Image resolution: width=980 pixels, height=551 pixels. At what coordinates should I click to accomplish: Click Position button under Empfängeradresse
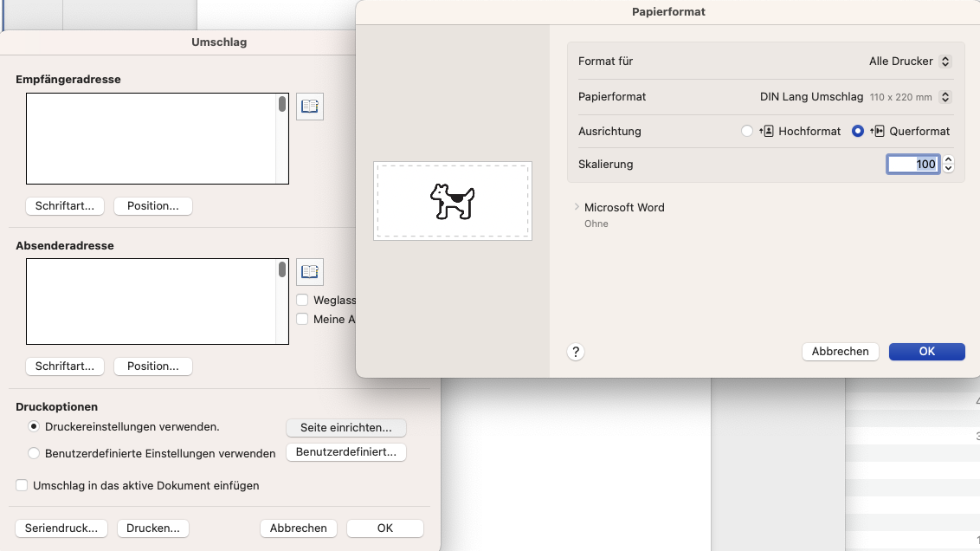(153, 206)
